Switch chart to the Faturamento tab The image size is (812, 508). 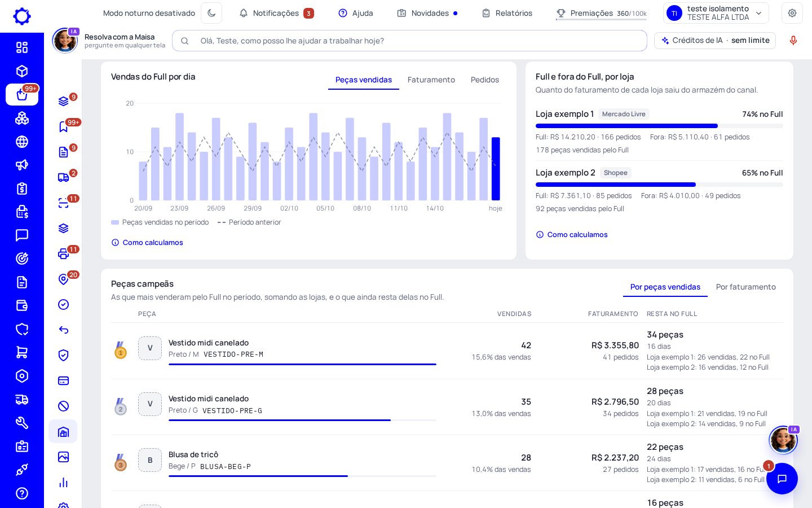point(431,80)
